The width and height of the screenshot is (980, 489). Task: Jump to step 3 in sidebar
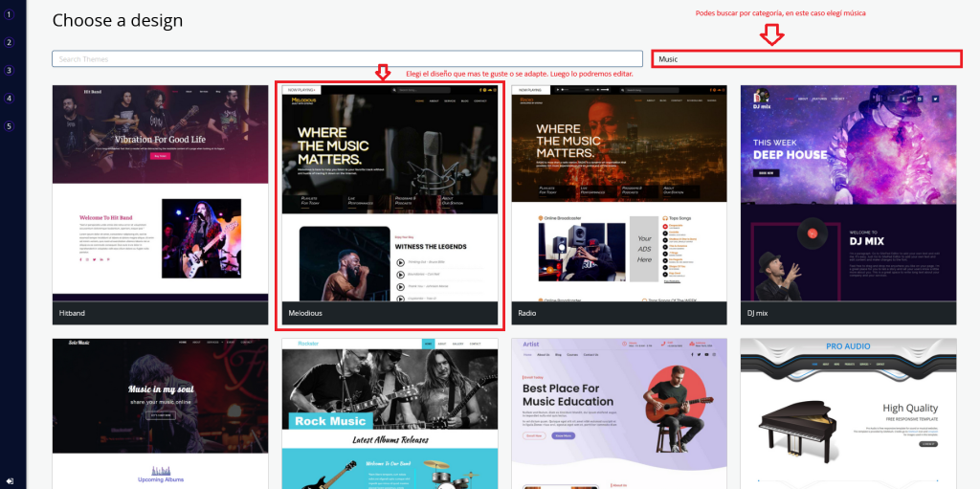click(9, 70)
